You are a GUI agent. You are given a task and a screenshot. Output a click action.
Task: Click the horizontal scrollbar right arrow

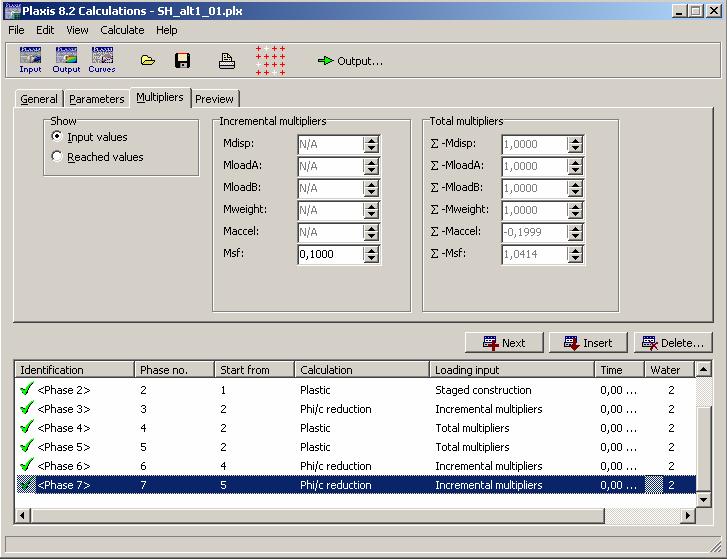pyautogui.click(x=688, y=515)
